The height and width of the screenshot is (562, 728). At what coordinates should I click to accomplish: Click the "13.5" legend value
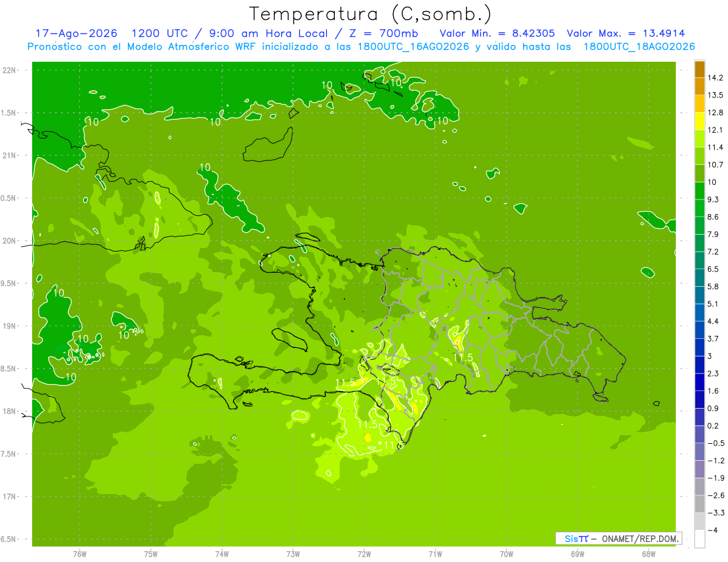tap(716, 95)
